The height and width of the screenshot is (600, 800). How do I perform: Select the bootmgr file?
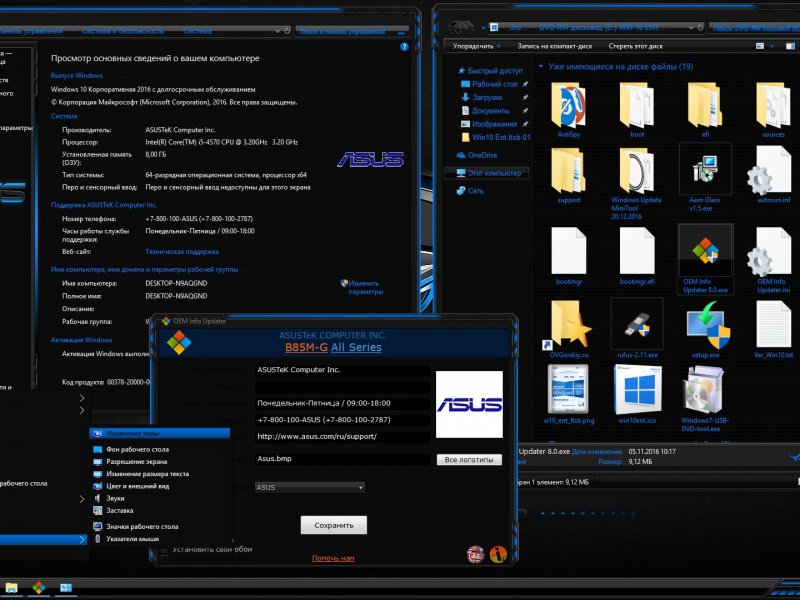(x=568, y=257)
